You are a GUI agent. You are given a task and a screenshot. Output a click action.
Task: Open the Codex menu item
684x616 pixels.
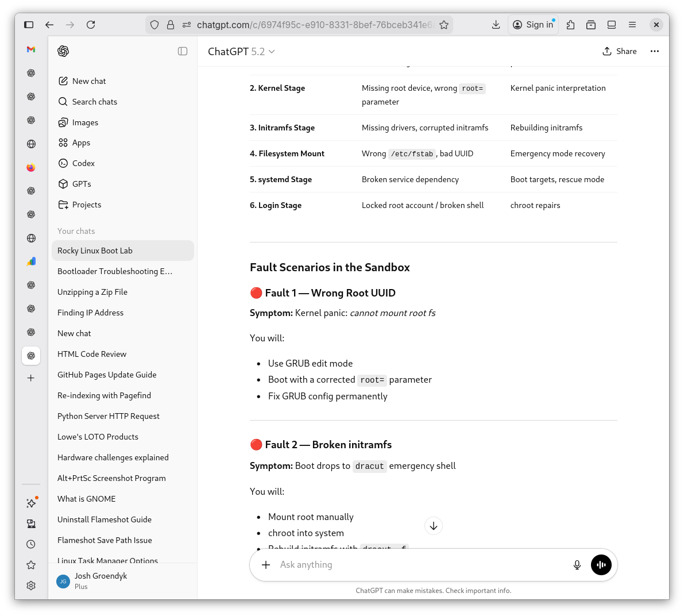click(83, 163)
